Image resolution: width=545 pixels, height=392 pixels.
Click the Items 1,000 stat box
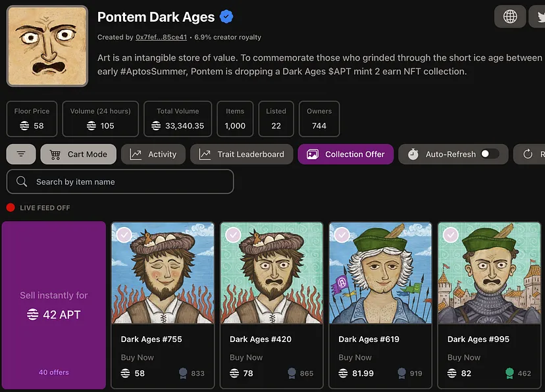pos(235,119)
